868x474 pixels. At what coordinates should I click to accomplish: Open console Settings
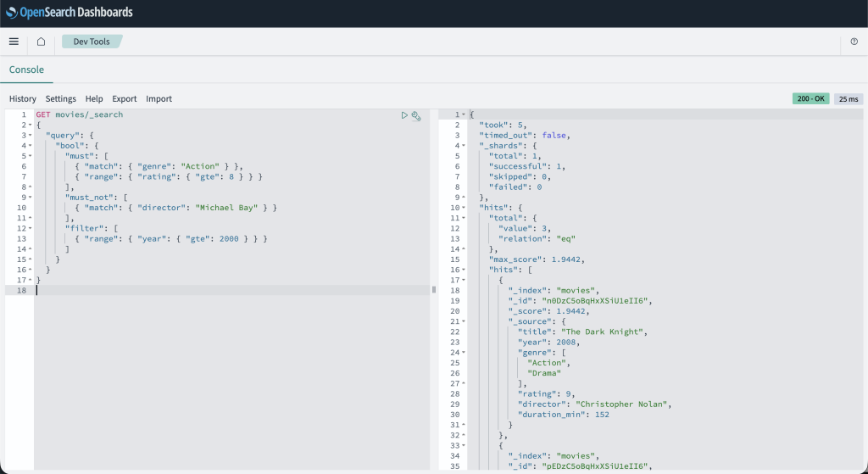pyautogui.click(x=61, y=99)
